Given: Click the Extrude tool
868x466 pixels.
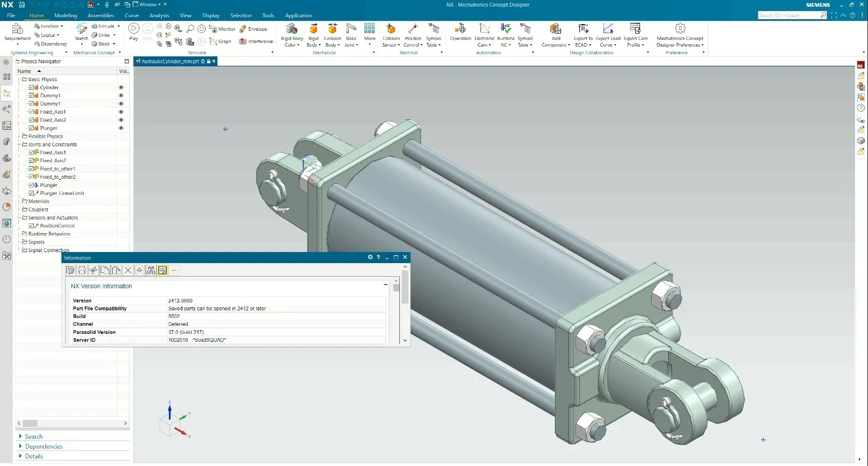Looking at the screenshot, I should click(x=102, y=26).
